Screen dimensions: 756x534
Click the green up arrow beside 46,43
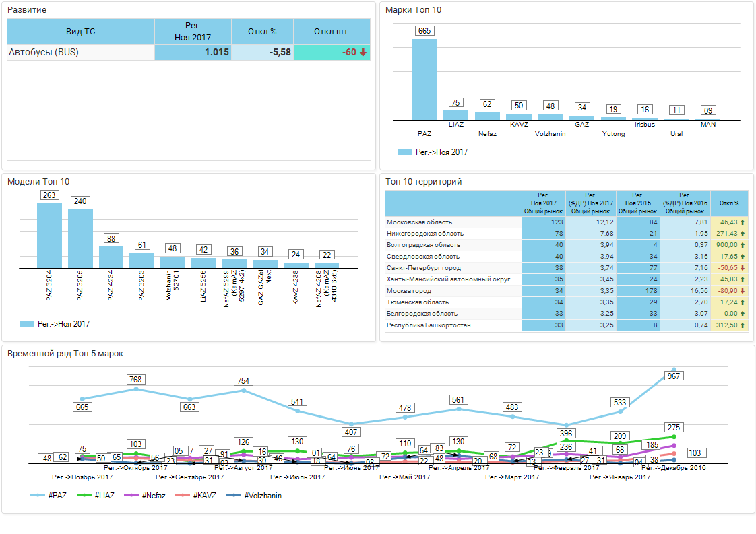pos(743,222)
